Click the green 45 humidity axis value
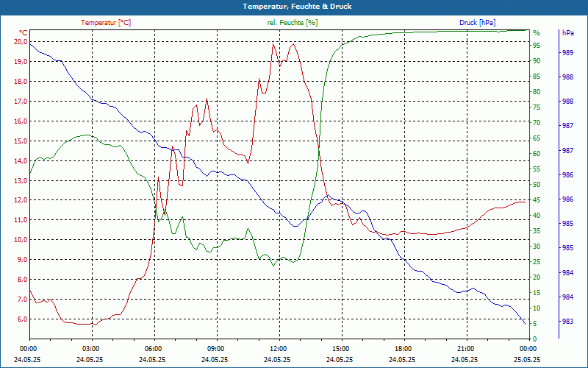Screen dimensions: 588x368 537,200
